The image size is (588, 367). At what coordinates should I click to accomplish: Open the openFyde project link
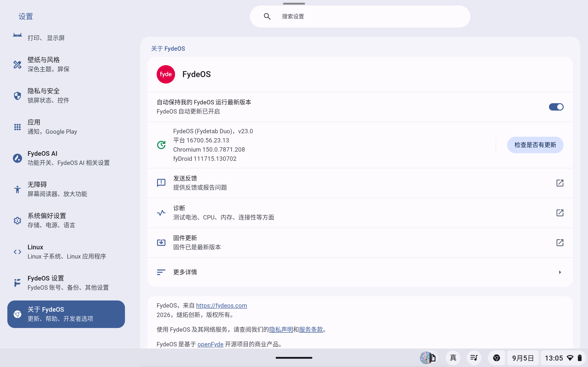(x=210, y=344)
